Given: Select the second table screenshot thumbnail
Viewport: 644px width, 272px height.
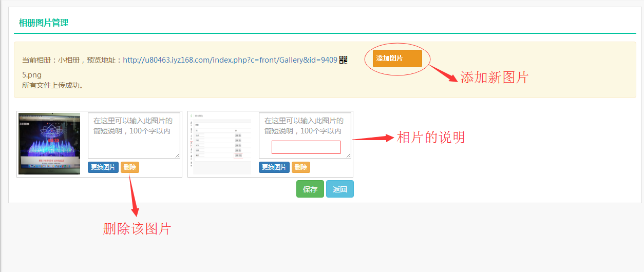Looking at the screenshot, I should (221, 144).
